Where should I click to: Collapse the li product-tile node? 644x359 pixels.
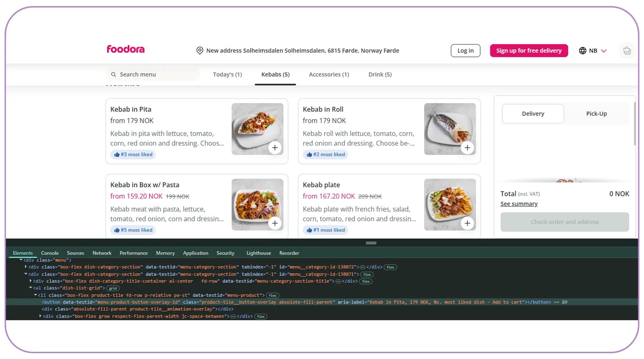pyautogui.click(x=35, y=295)
